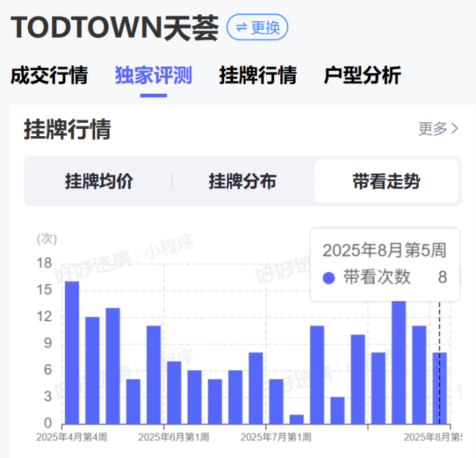The image size is (476, 458).
Task: Select the 挂牌均价 segment
Action: coord(99,181)
